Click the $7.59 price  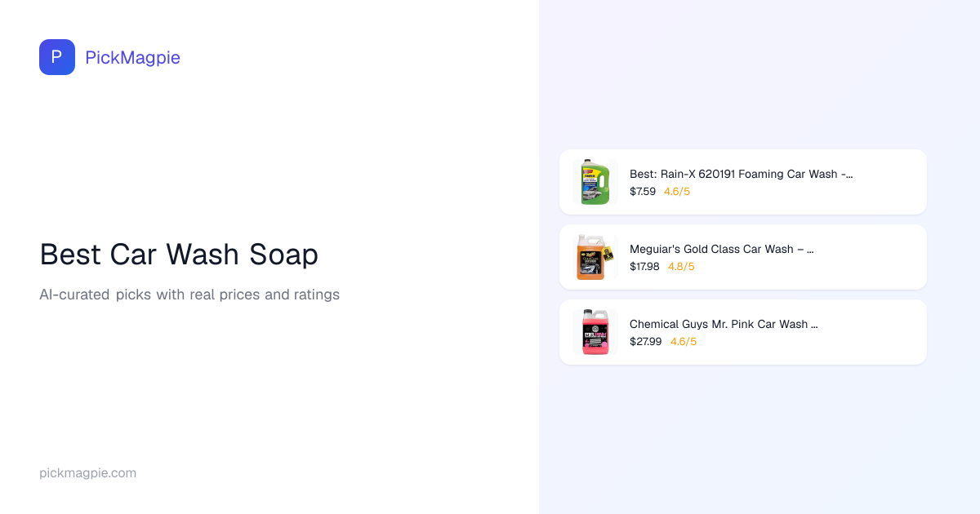[x=643, y=192]
